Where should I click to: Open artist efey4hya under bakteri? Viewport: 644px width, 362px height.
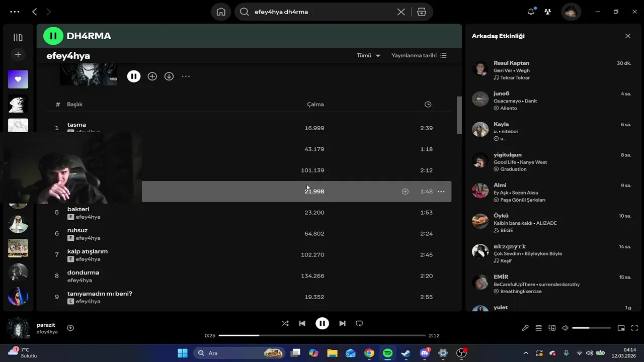coord(88,217)
